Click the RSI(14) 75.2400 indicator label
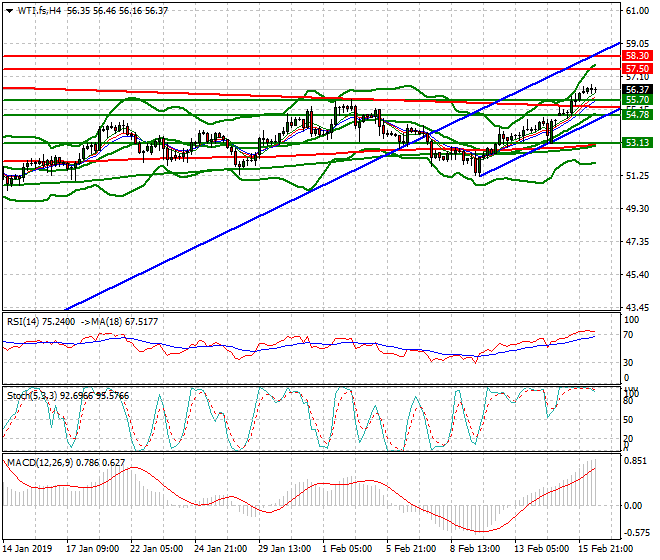This screenshot has height=560, width=660. (x=41, y=322)
